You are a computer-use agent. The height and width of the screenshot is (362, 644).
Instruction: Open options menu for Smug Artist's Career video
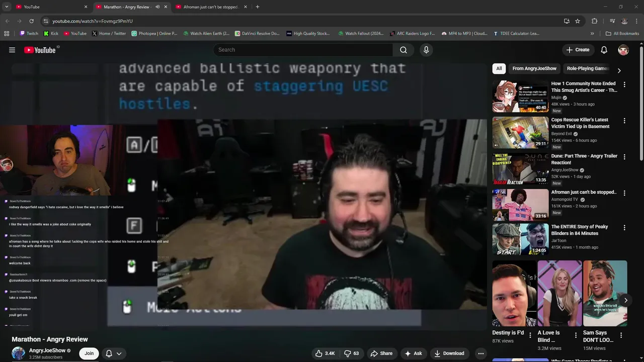(624, 84)
